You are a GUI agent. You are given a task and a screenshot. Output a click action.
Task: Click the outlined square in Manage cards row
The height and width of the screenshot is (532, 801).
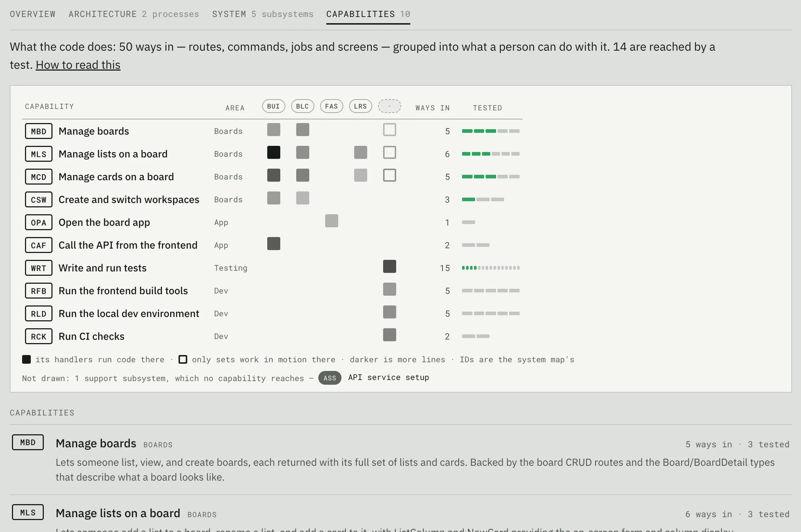click(x=389, y=175)
